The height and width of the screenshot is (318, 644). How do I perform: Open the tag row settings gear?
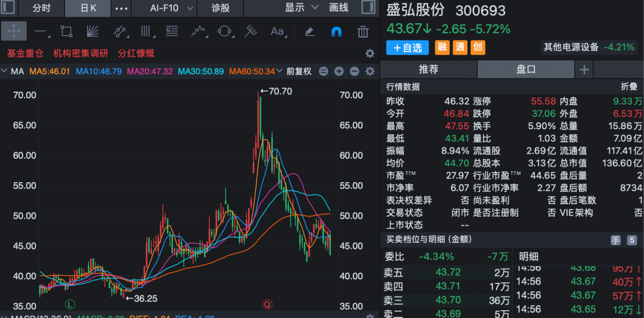pyautogui.click(x=370, y=54)
